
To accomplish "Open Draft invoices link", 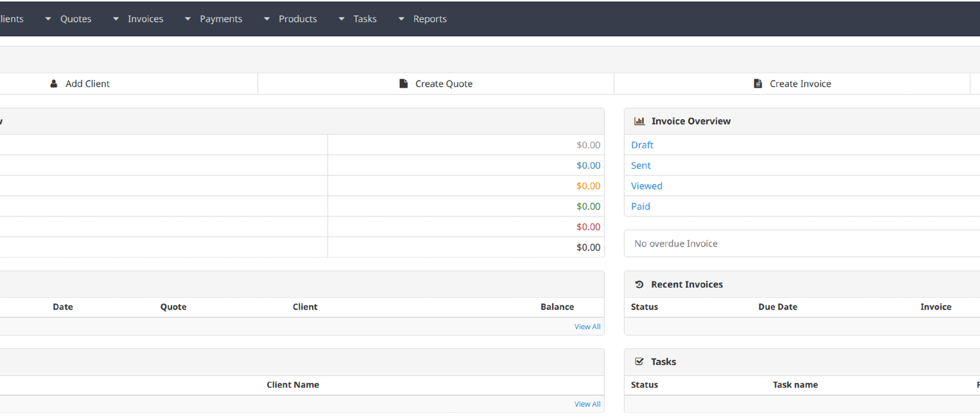I will [642, 145].
